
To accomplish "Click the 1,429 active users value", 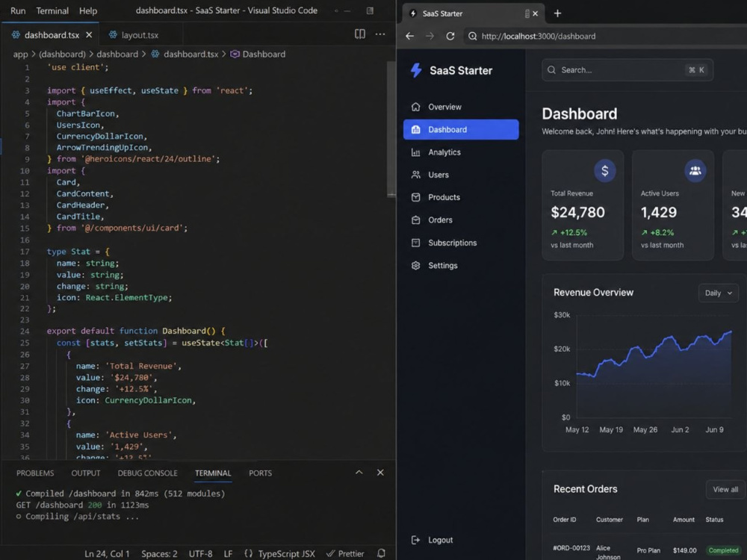I will 658,212.
